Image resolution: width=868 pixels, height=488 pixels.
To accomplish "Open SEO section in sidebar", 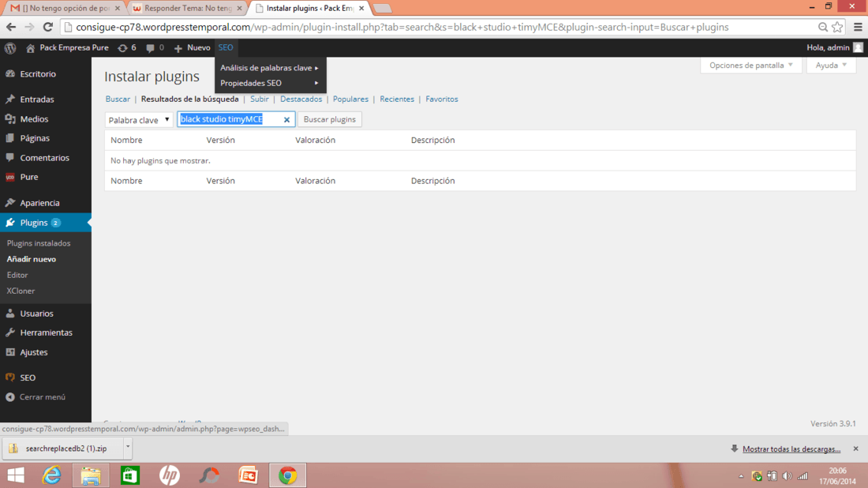I will [x=28, y=377].
